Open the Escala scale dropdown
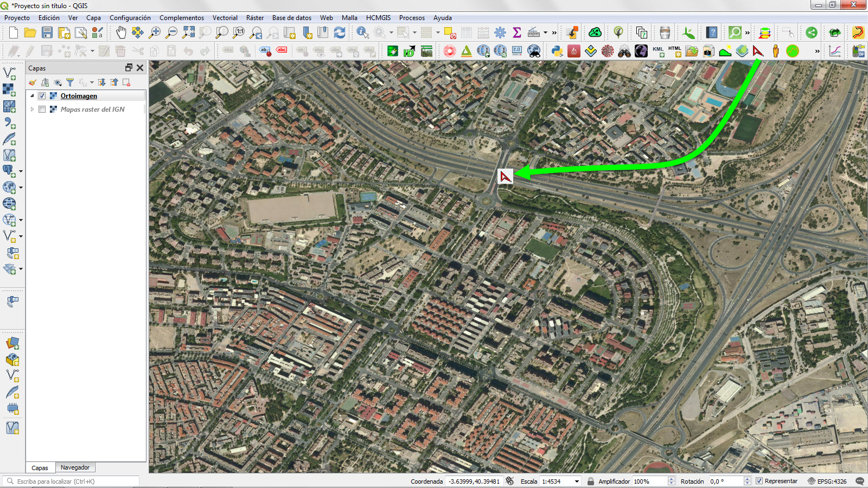Screen dimensions: 868x488 tap(576, 481)
